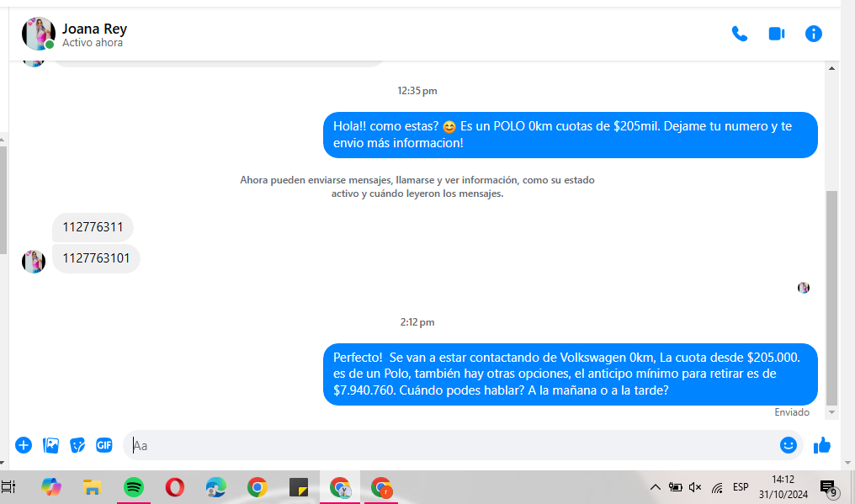
Task: Open Spotify from the taskbar
Action: tap(133, 487)
